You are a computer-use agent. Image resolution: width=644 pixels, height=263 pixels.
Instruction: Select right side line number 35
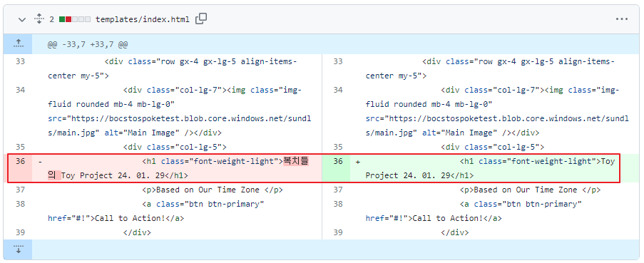click(338, 147)
